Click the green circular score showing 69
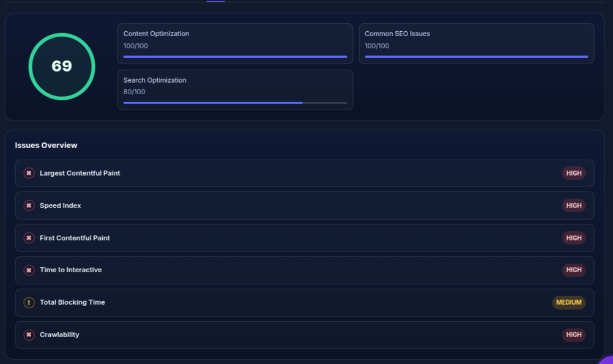 [x=62, y=66]
